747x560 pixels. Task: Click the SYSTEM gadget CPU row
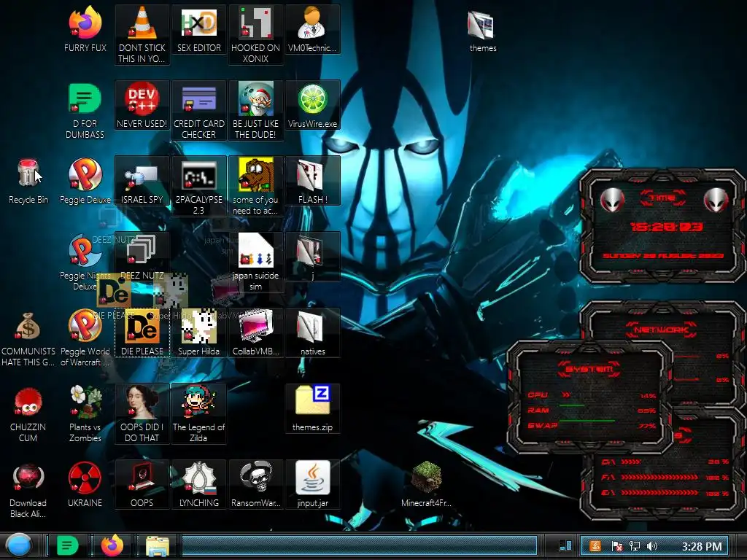coord(591,394)
